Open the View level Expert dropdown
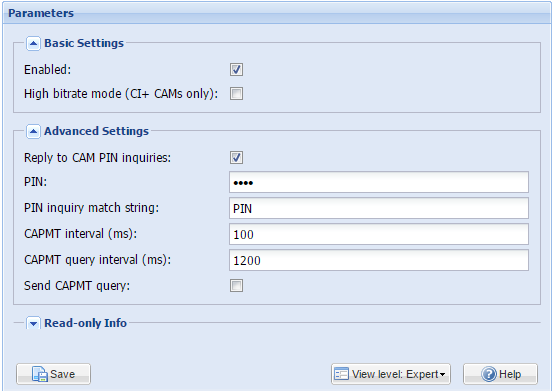This screenshot has height=391, width=552. pos(391,374)
